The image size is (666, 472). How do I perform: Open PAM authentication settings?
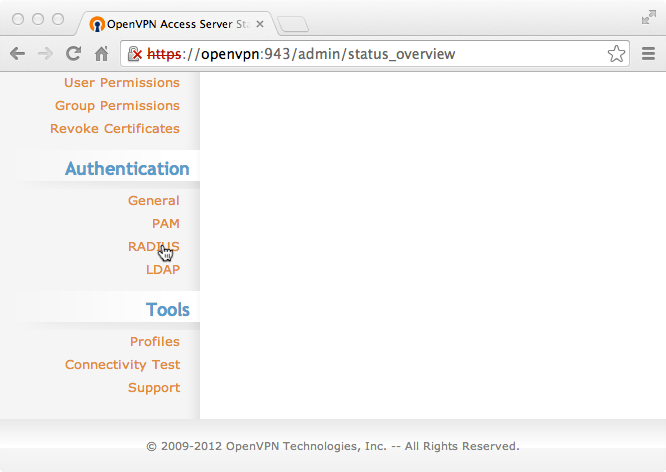pyautogui.click(x=166, y=223)
